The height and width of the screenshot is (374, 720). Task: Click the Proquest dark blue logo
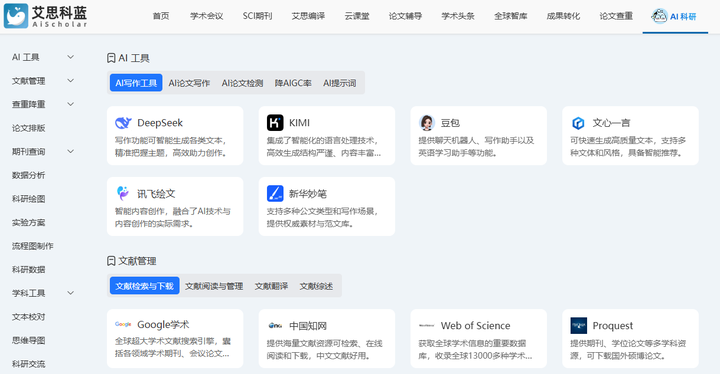pyautogui.click(x=579, y=325)
